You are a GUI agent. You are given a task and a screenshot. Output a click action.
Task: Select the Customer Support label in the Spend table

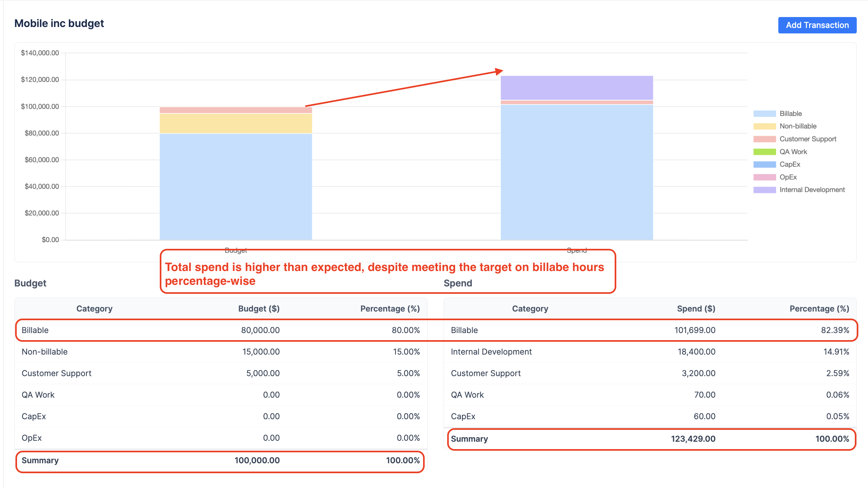pyautogui.click(x=486, y=374)
